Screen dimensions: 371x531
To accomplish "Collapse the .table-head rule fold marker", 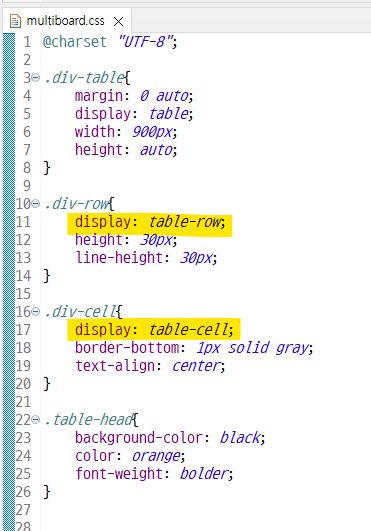I will point(36,419).
